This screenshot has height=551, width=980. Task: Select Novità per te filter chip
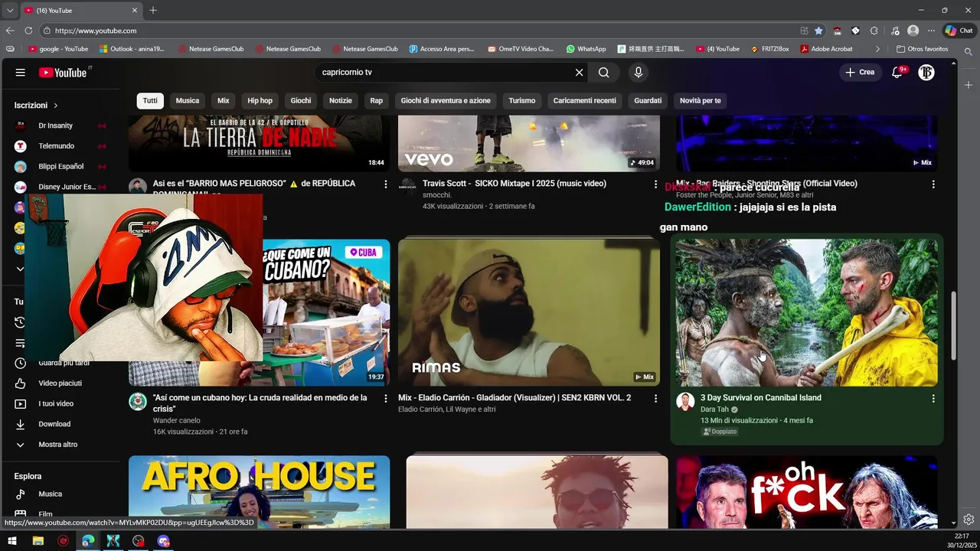701,100
